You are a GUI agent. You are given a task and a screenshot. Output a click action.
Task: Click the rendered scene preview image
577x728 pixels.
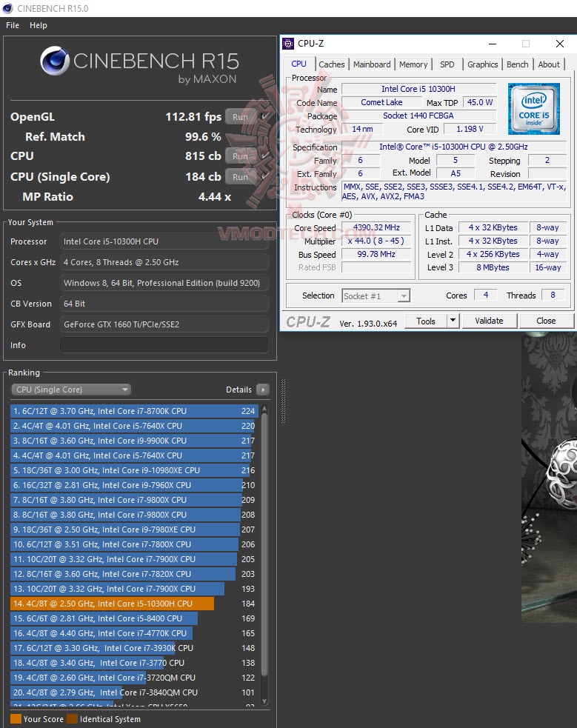coord(549,477)
